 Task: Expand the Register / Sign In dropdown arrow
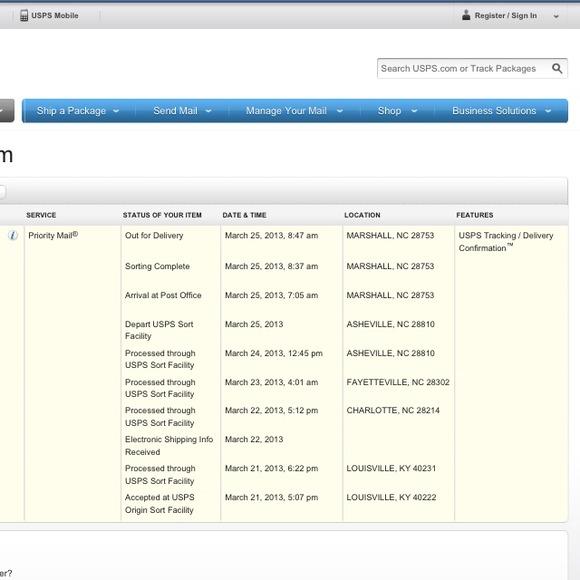[556, 16]
